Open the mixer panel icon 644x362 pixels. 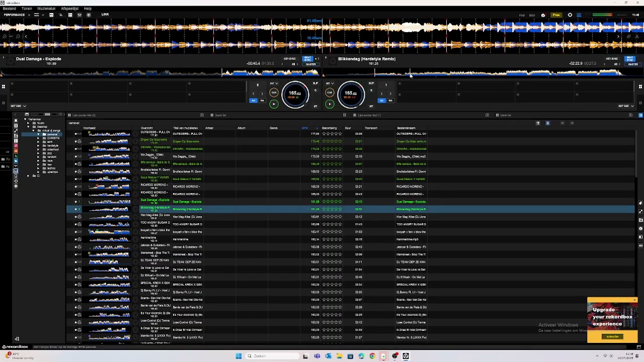[x=79, y=15]
